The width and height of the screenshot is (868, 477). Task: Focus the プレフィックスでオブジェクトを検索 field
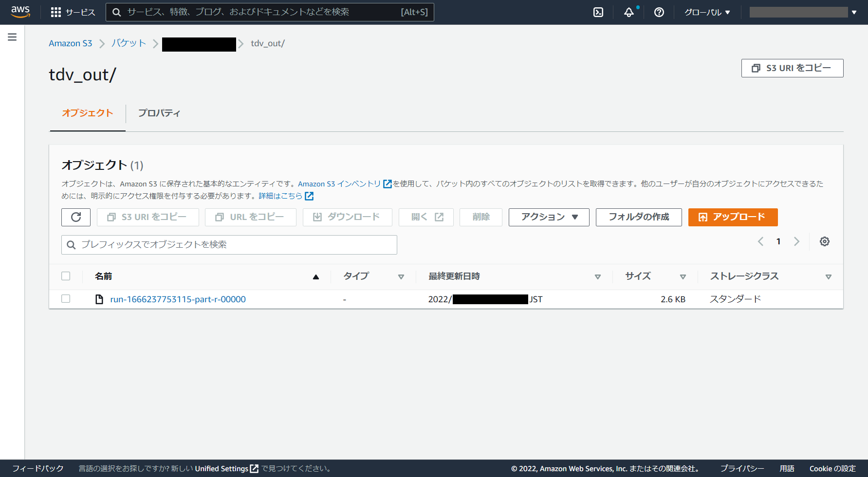coord(229,245)
